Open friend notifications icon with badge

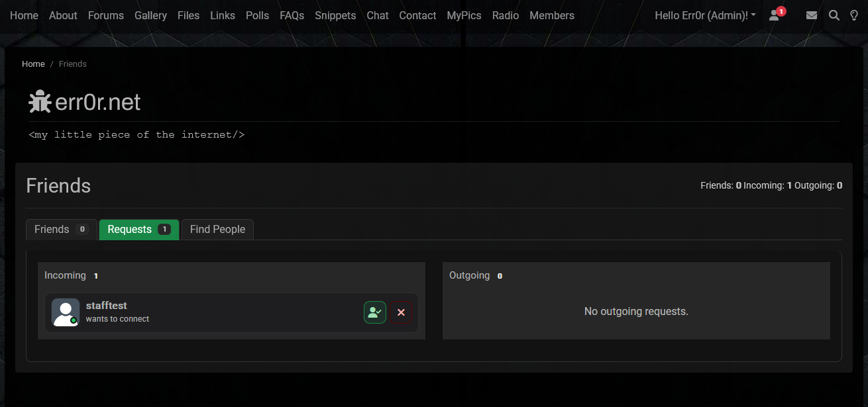pyautogui.click(x=775, y=15)
